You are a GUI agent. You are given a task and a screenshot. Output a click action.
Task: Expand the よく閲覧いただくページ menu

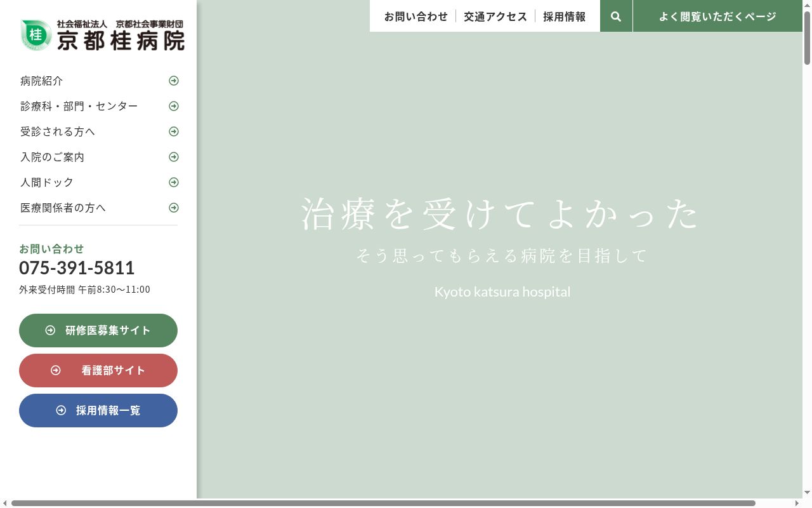[x=717, y=17]
